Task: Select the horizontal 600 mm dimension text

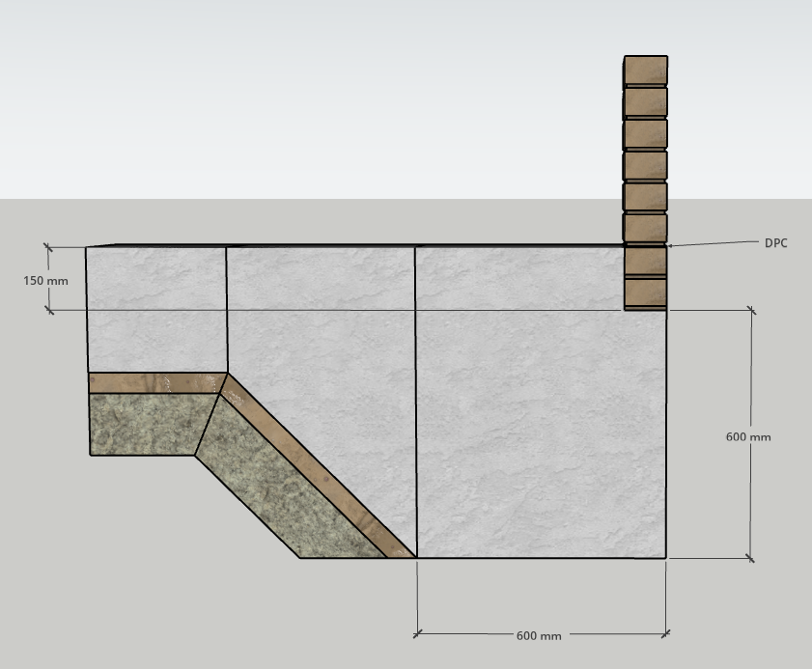Action: pos(539,635)
